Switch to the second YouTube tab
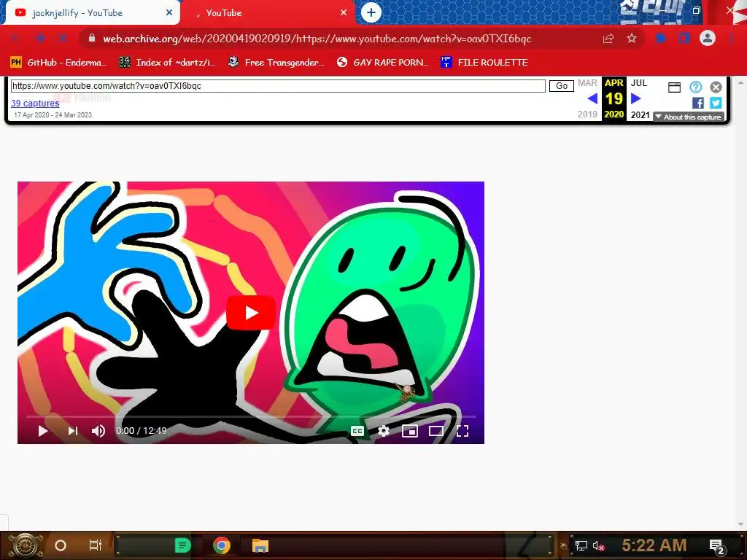Viewport: 747px width, 560px height. click(x=269, y=13)
